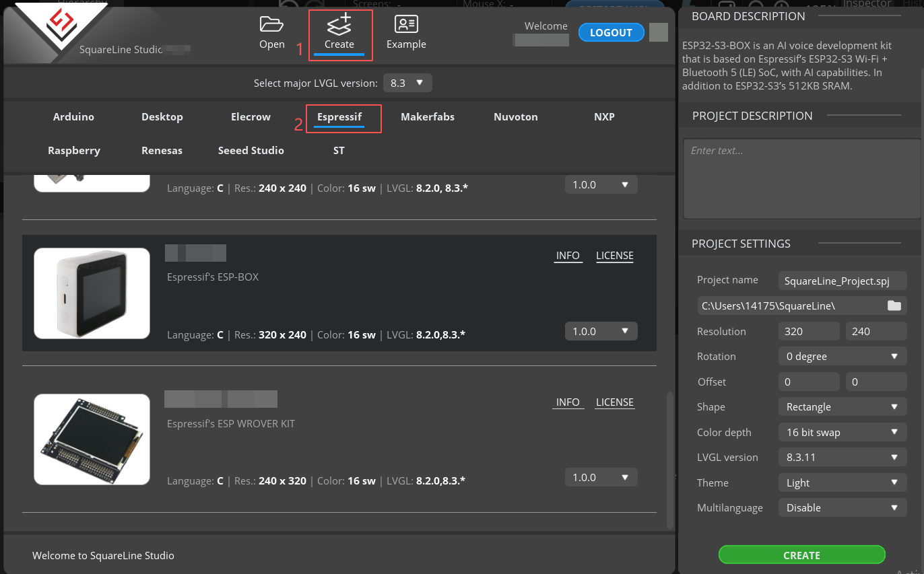Open the major LVGL version 8.3 dropdown
Viewport: 924px width, 574px height.
(x=407, y=83)
